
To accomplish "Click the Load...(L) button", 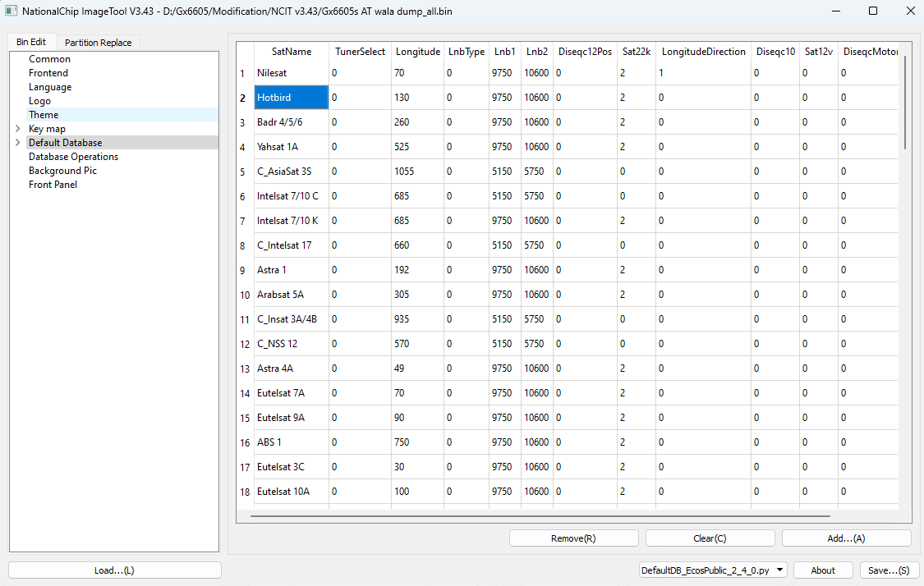I will pyautogui.click(x=113, y=570).
